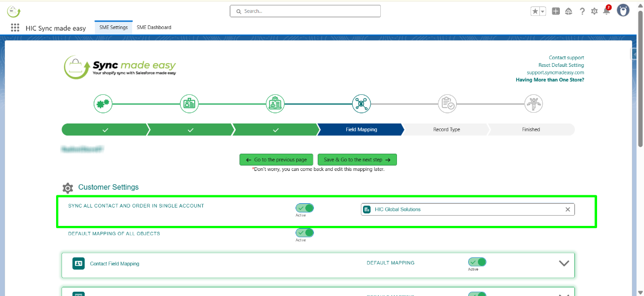Open the App Launcher grid icon
This screenshot has width=644, height=296.
(15, 28)
